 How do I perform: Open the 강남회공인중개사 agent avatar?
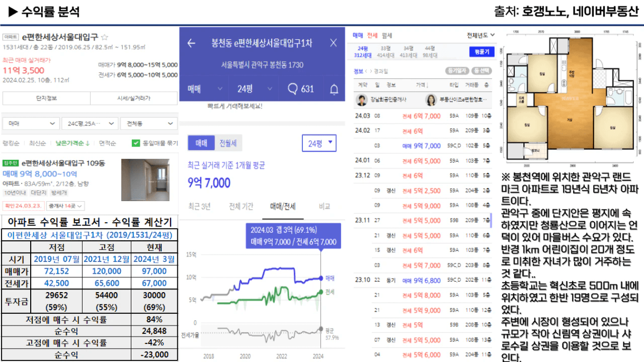pos(362,100)
